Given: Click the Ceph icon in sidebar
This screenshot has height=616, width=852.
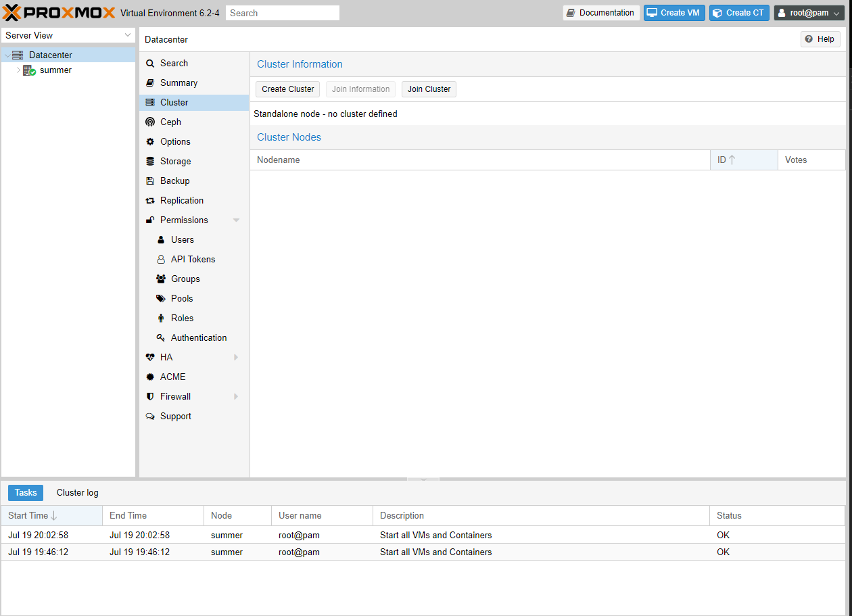Looking at the screenshot, I should (150, 122).
